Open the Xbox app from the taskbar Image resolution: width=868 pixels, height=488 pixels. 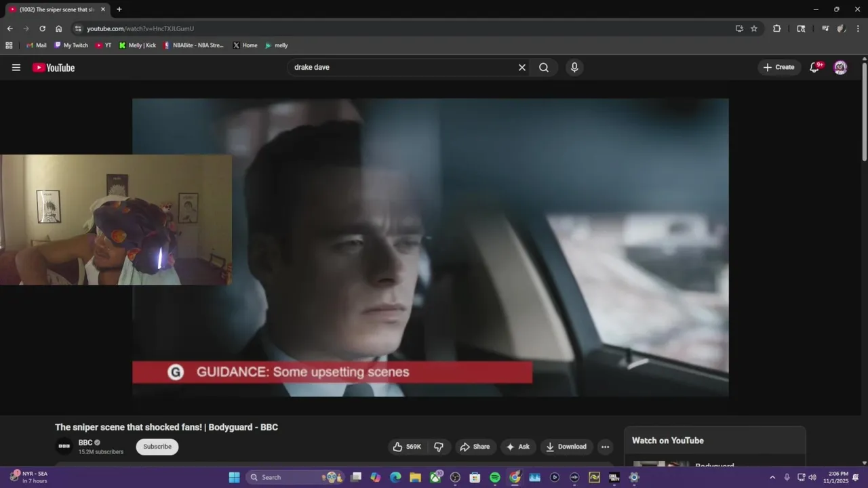[435, 477]
